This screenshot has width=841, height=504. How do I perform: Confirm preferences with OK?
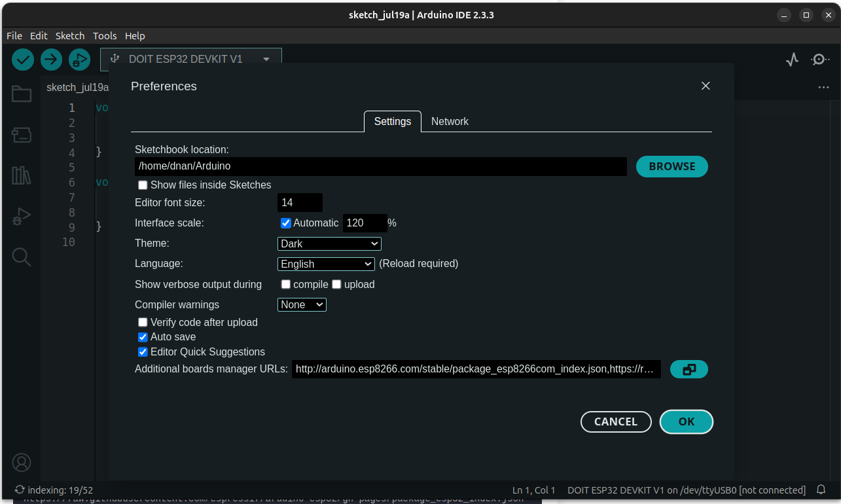(687, 422)
